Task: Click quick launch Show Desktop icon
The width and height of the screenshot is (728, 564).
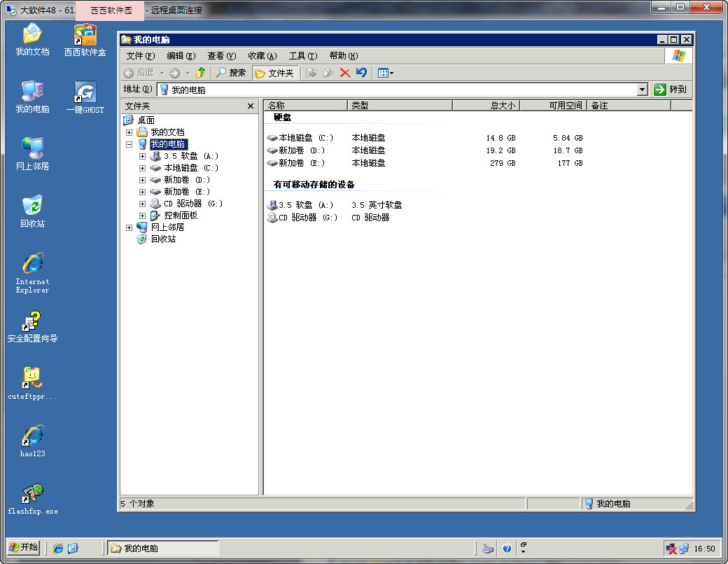Action: tap(73, 549)
